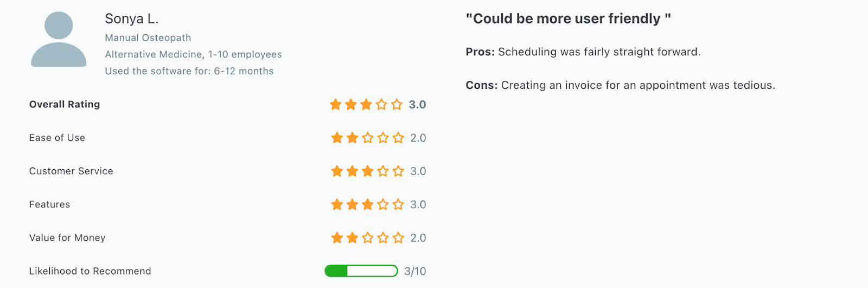Image resolution: width=868 pixels, height=288 pixels.
Task: Click the fourth empty Features star
Action: (383, 204)
